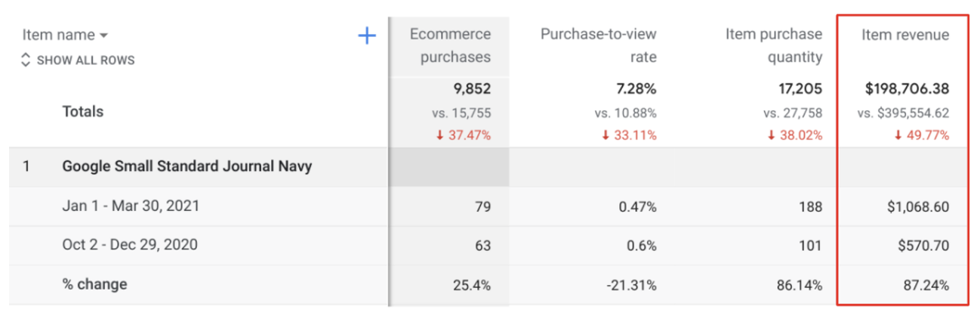This screenshot has width=980, height=316.
Task: Select Google Small Standard Journal Navy row
Action: pyautogui.click(x=186, y=166)
